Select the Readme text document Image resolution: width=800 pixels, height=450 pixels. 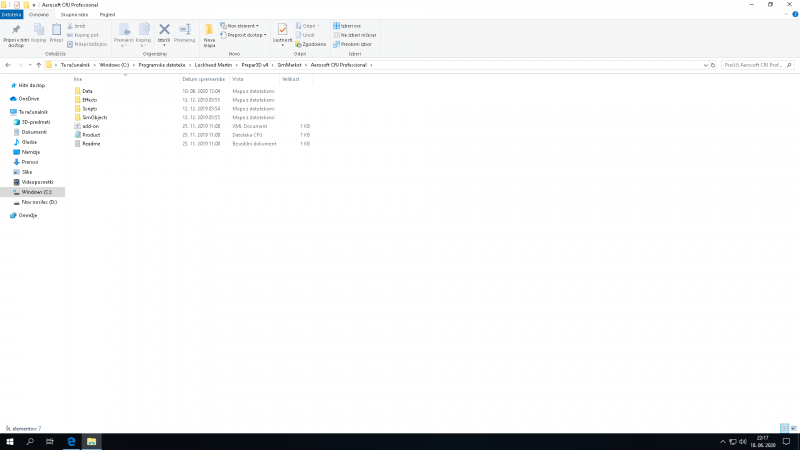pyautogui.click(x=91, y=144)
